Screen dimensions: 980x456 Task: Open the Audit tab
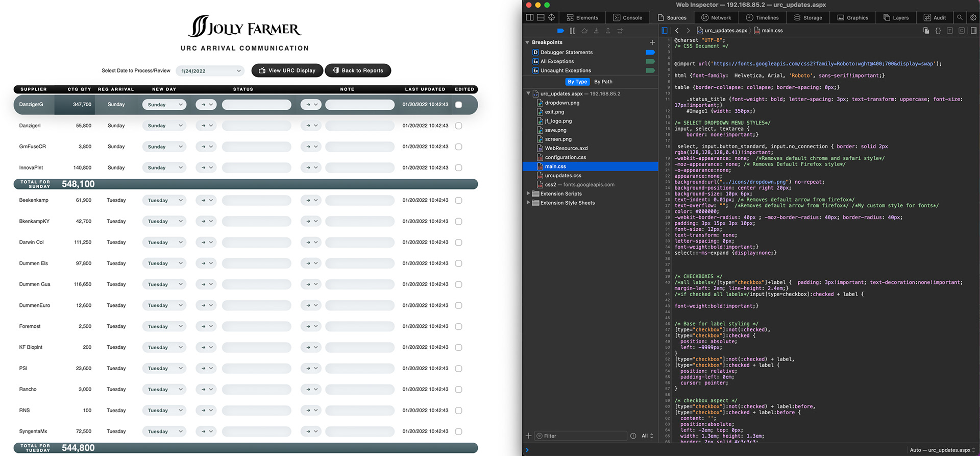pos(935,17)
